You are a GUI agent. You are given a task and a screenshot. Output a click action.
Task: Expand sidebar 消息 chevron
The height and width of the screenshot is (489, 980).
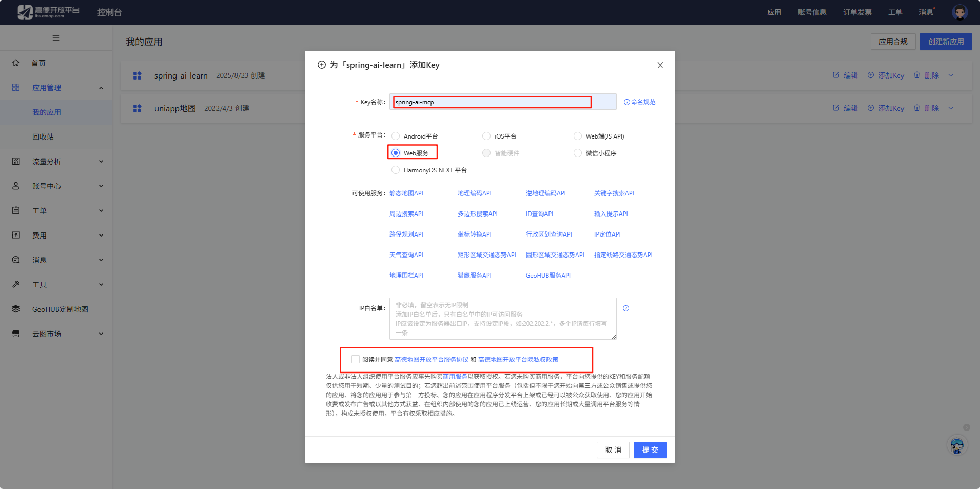[101, 260]
